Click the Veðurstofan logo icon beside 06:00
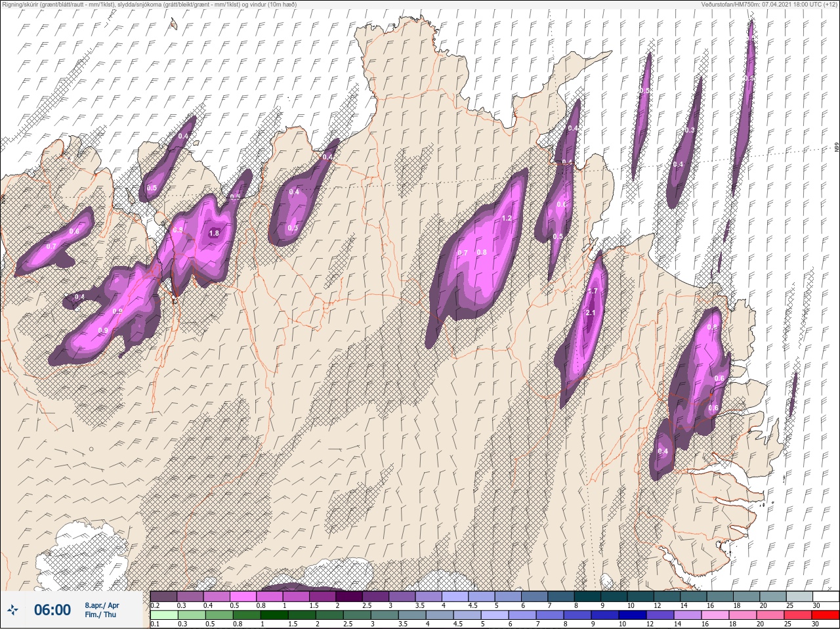The width and height of the screenshot is (840, 629). pos(12,610)
